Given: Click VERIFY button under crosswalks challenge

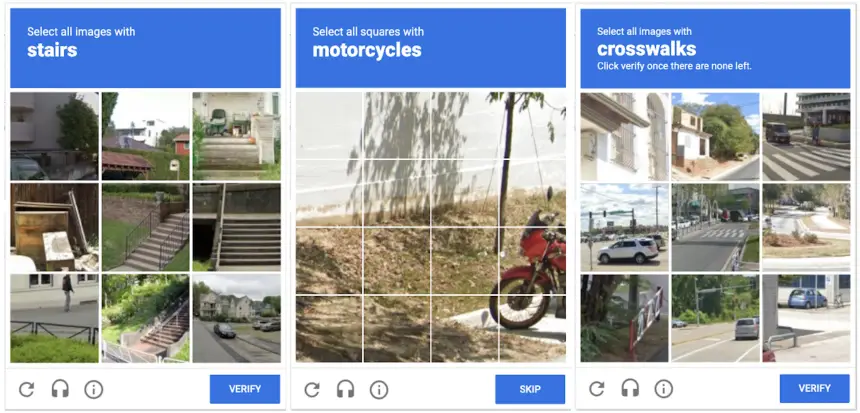Looking at the screenshot, I should click(814, 388).
